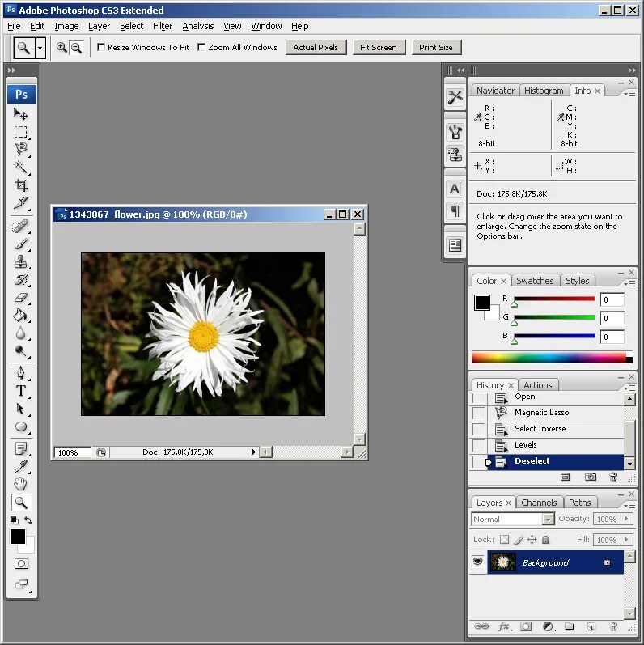Reset default foreground and background colors

(15, 520)
